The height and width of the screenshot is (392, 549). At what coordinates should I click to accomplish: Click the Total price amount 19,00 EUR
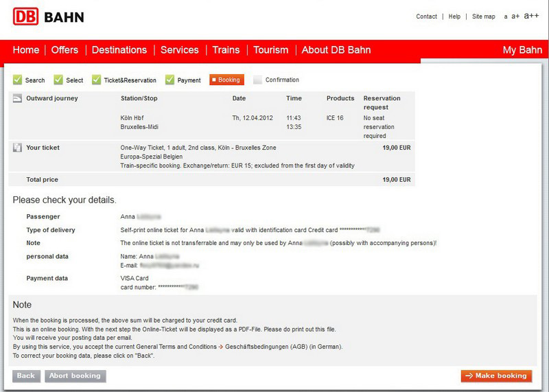pos(397,180)
